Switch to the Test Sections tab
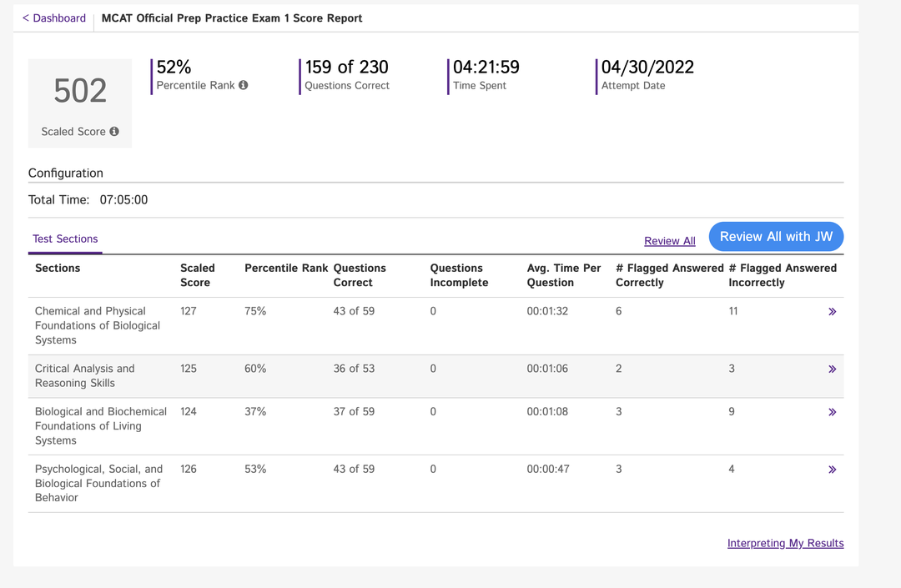 pos(65,239)
